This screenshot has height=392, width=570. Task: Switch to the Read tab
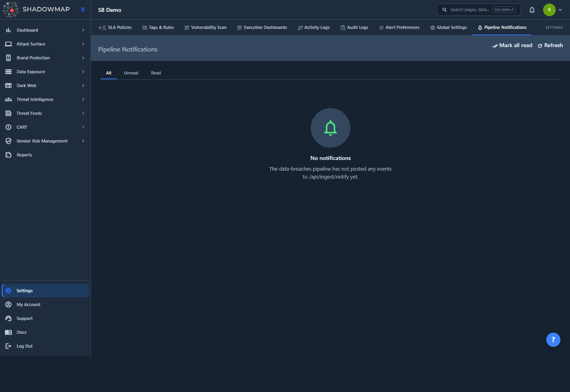pyautogui.click(x=156, y=73)
